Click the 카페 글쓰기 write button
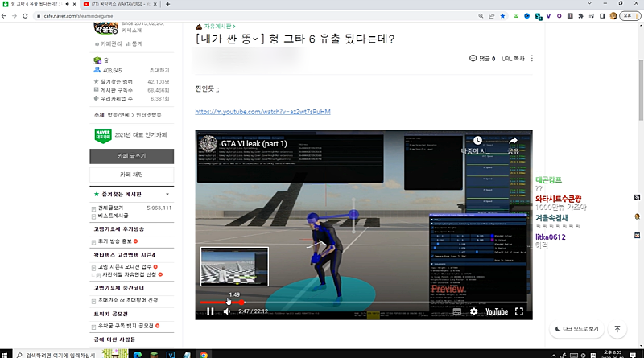 click(x=131, y=156)
